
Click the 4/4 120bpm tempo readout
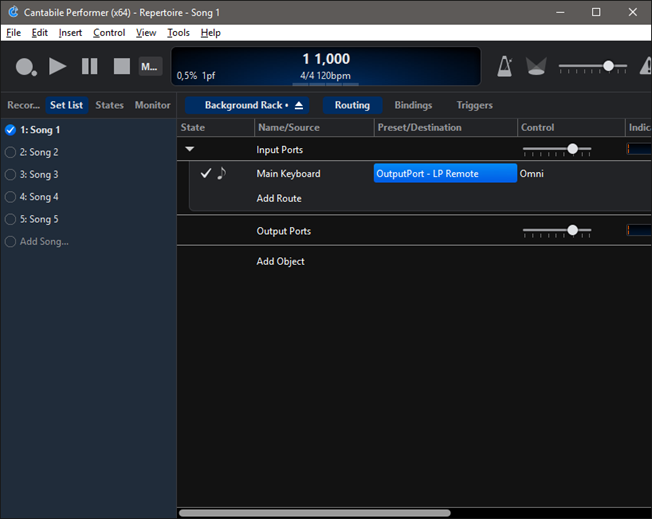point(325,76)
